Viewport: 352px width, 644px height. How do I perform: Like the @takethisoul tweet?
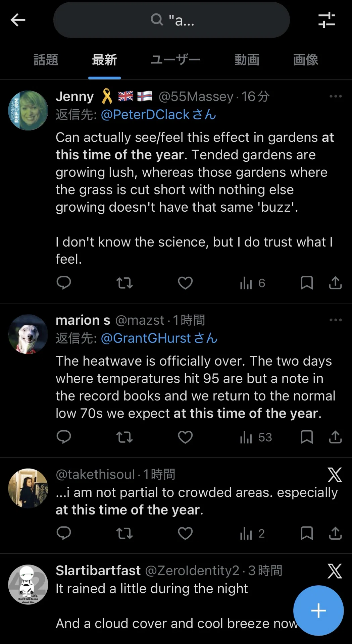185,533
